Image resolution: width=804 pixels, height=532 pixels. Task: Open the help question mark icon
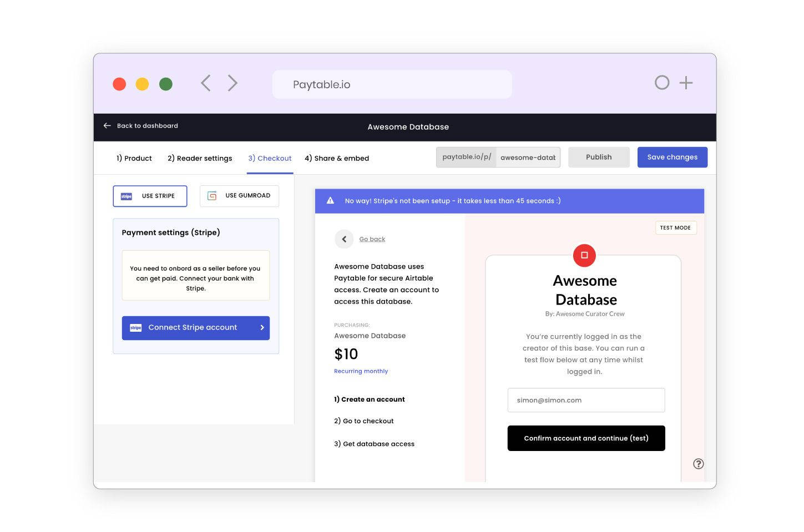[699, 464]
